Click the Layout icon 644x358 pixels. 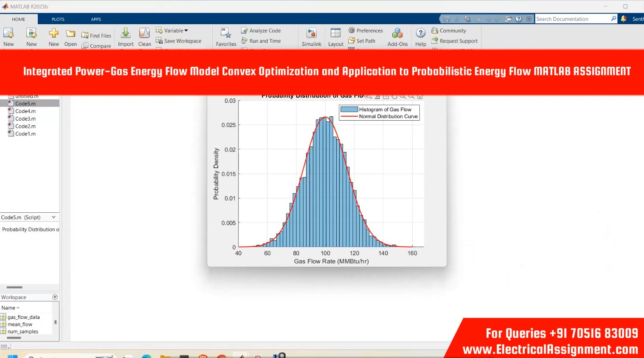[335, 34]
